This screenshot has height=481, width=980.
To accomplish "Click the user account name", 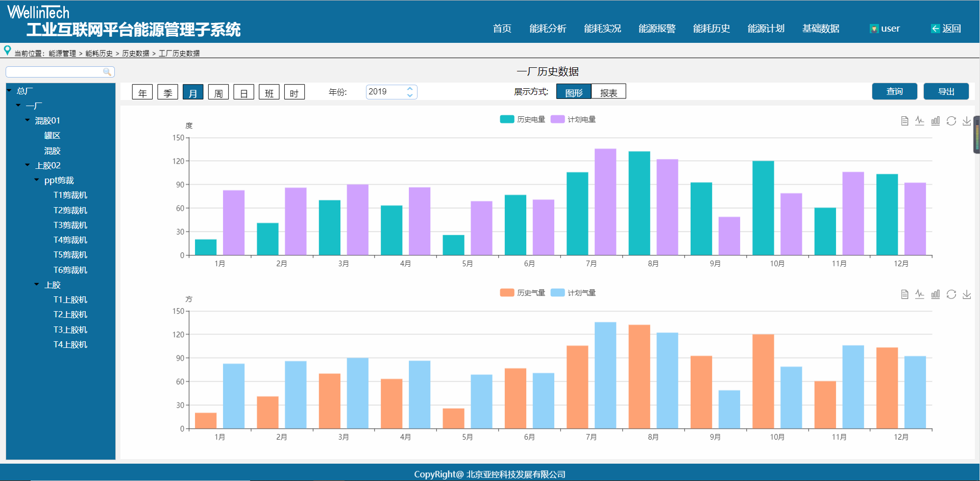I will pos(890,29).
